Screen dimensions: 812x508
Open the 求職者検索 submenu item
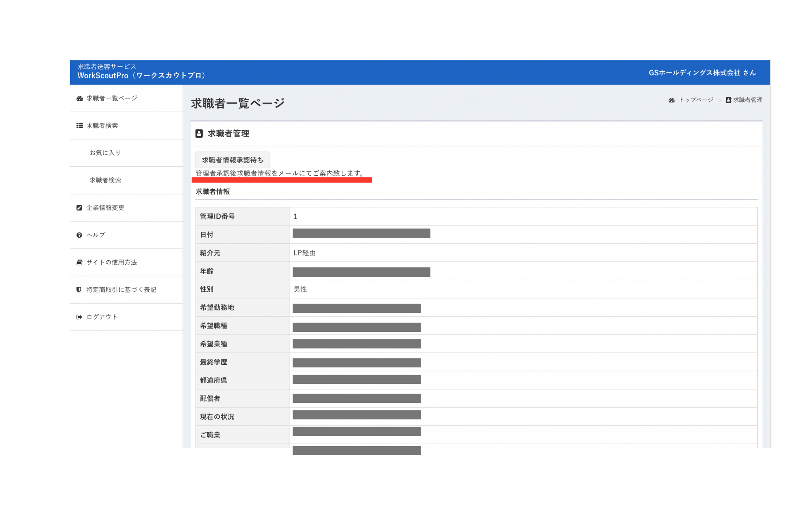pyautogui.click(x=105, y=180)
